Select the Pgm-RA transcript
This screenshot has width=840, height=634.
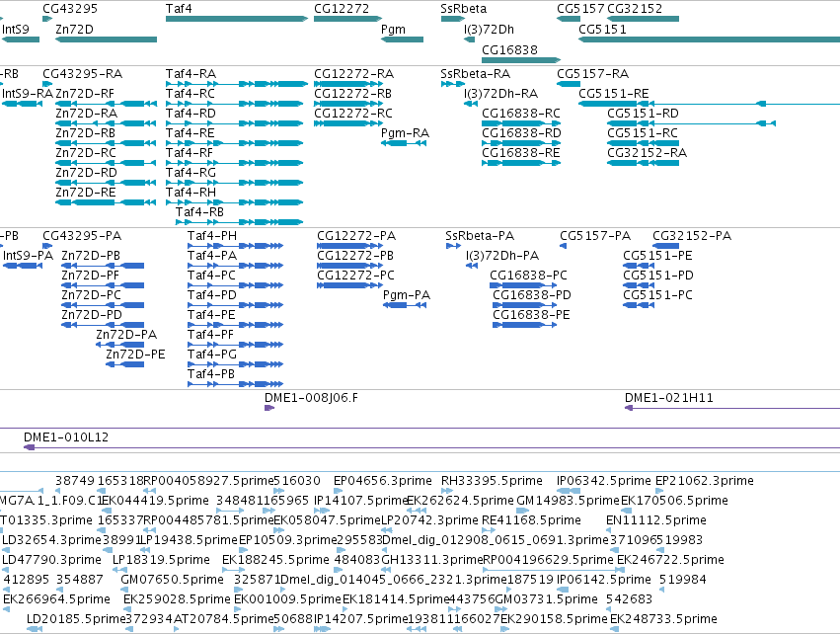[x=405, y=133]
